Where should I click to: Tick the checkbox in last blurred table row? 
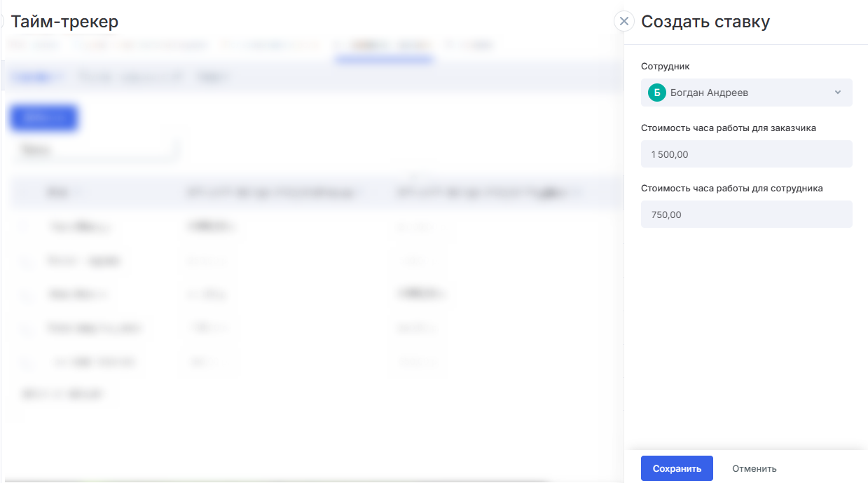click(27, 362)
